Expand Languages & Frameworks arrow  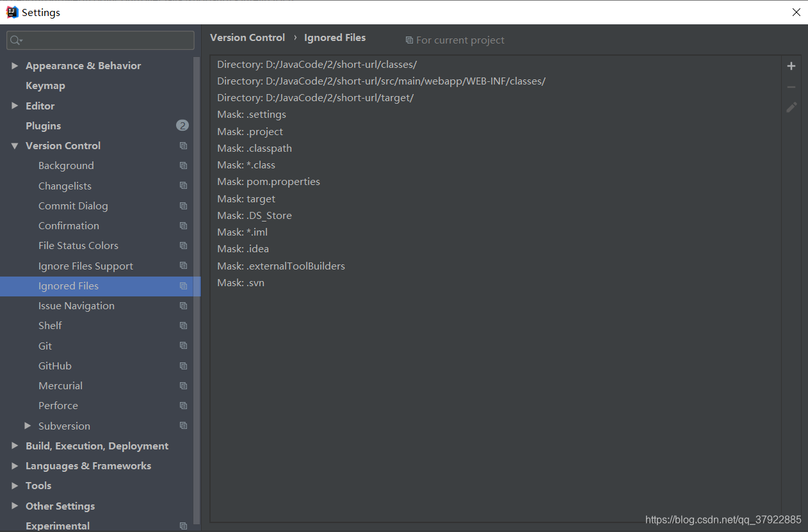coord(15,466)
